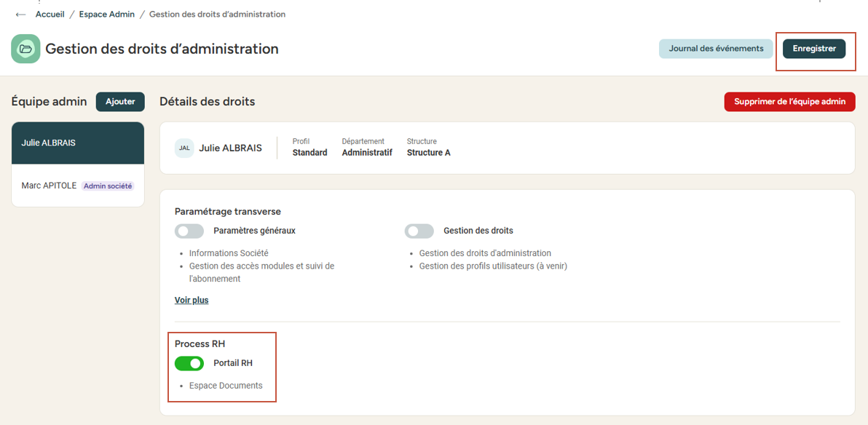The width and height of the screenshot is (868, 425).
Task: Open the Journal des événements
Action: (x=716, y=49)
